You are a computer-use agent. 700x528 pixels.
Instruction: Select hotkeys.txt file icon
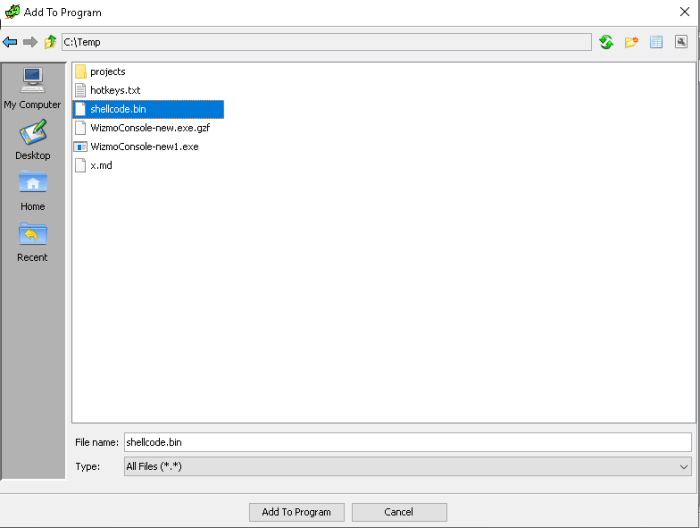coord(80,90)
